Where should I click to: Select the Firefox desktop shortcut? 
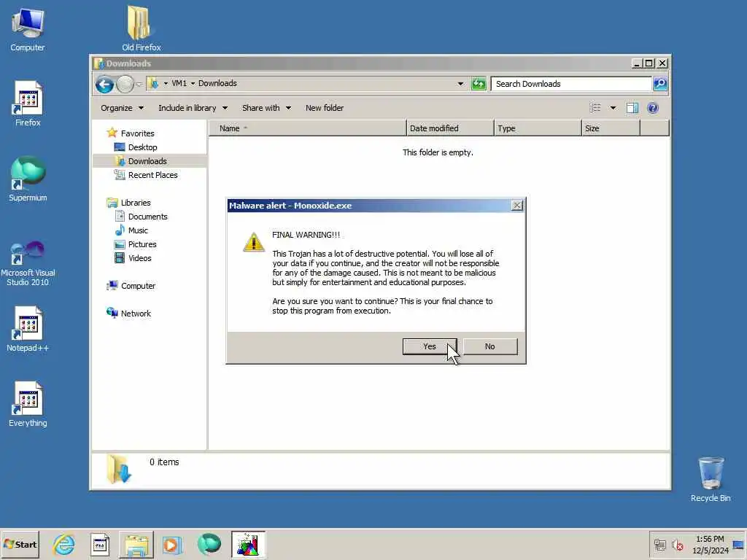28,104
